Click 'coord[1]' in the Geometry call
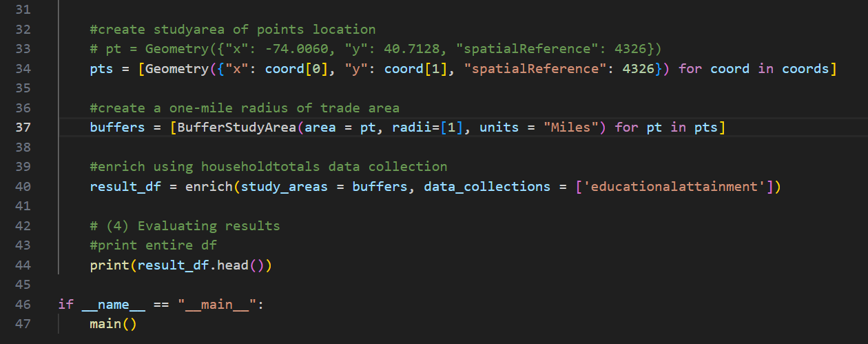868x344 pixels. click(416, 69)
